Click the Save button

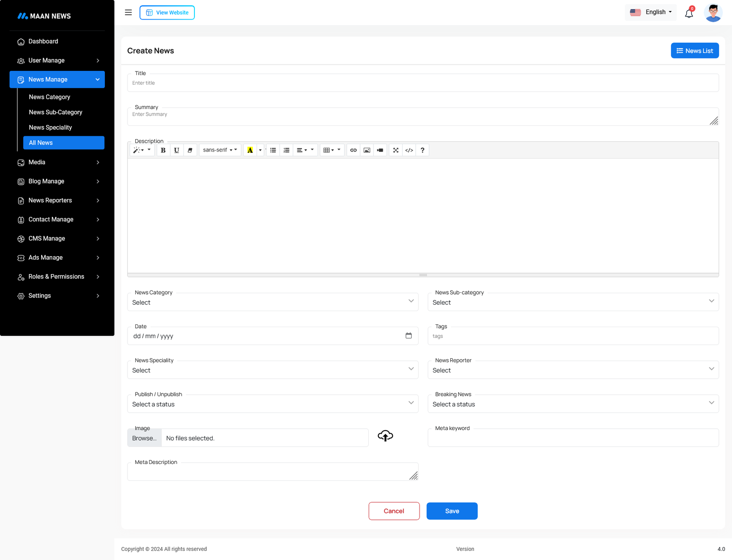pyautogui.click(x=452, y=511)
